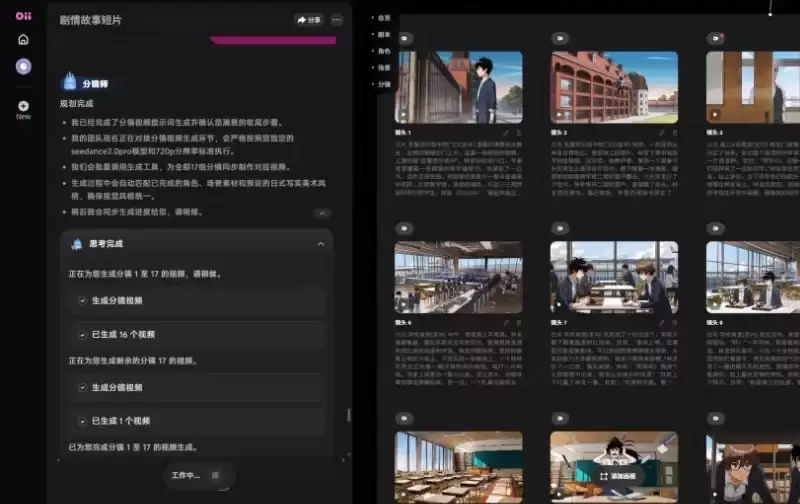Click the 镜头 7 description text
Screen dimensions: 800x504
point(614,359)
